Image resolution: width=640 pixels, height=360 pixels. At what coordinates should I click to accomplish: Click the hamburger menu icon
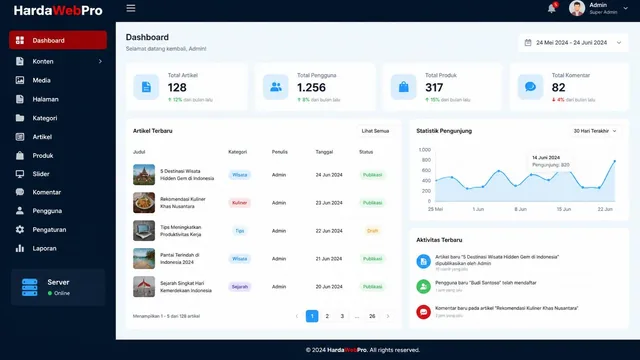pyautogui.click(x=131, y=8)
